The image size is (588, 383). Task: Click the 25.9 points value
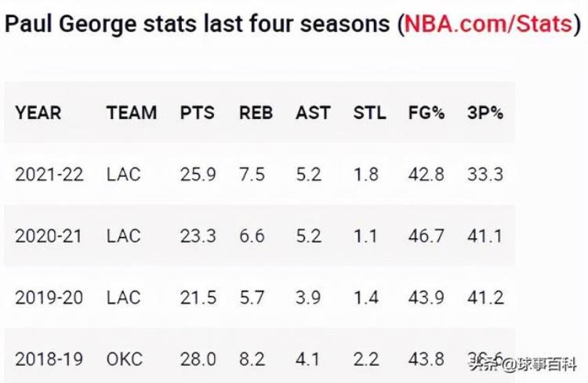tap(198, 175)
